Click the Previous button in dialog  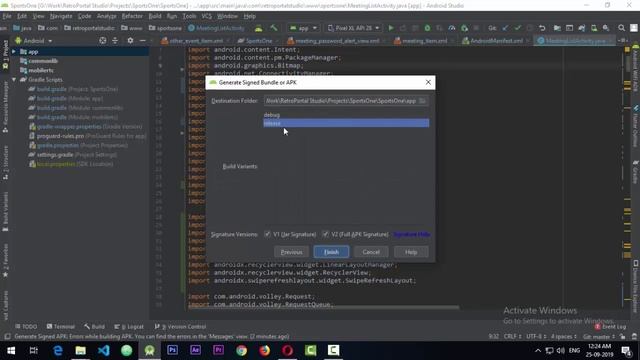tap(291, 252)
